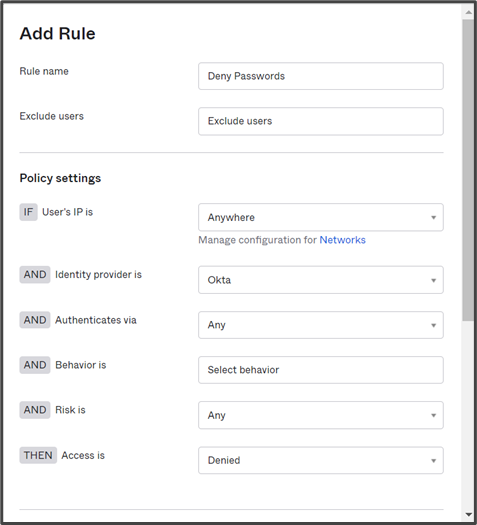Click the Rule name input field
The height and width of the screenshot is (525, 477).
(321, 76)
